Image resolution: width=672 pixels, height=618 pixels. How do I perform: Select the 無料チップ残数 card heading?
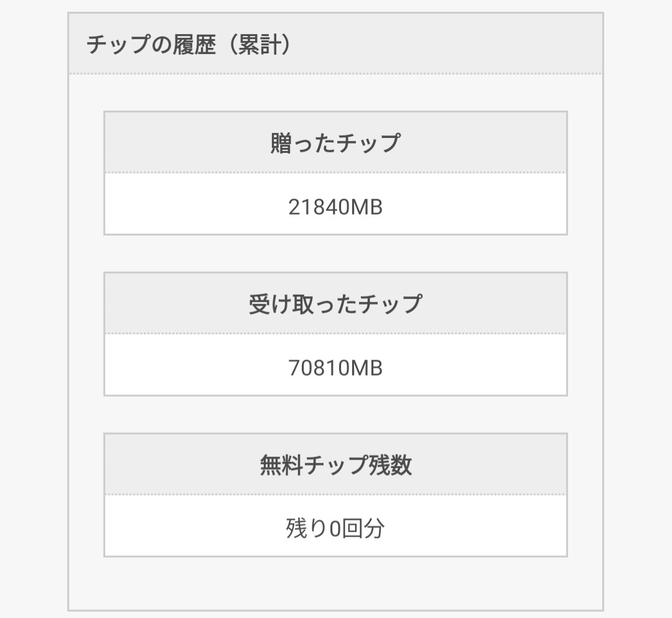click(x=335, y=465)
